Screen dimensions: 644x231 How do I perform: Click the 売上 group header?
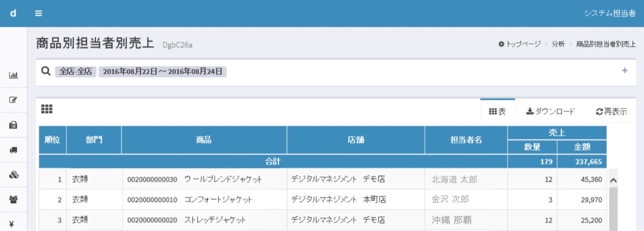point(557,133)
